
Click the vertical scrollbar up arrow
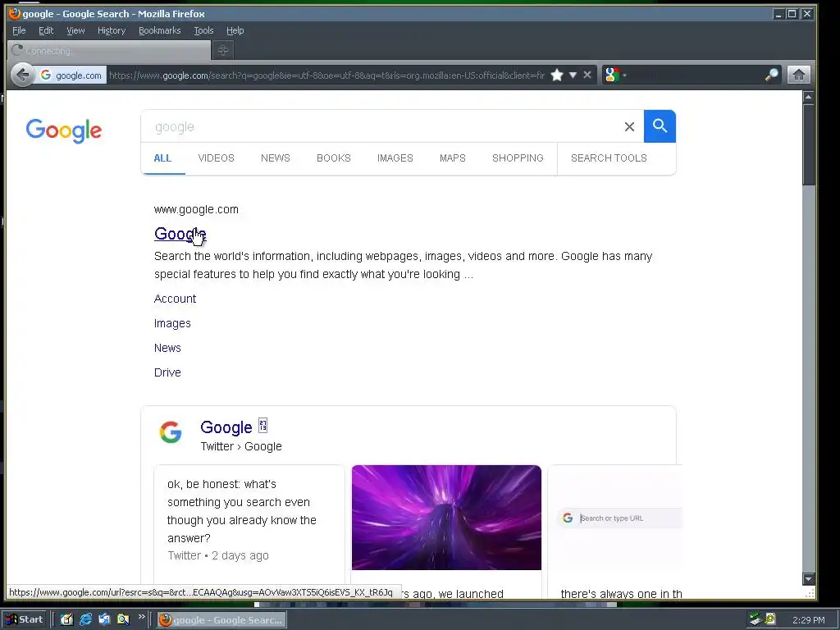point(808,97)
